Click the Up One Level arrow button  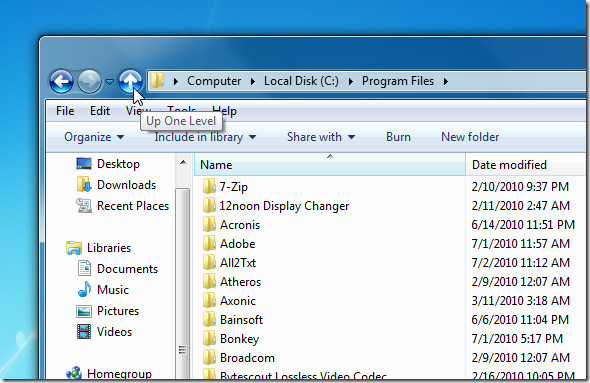pyautogui.click(x=130, y=81)
